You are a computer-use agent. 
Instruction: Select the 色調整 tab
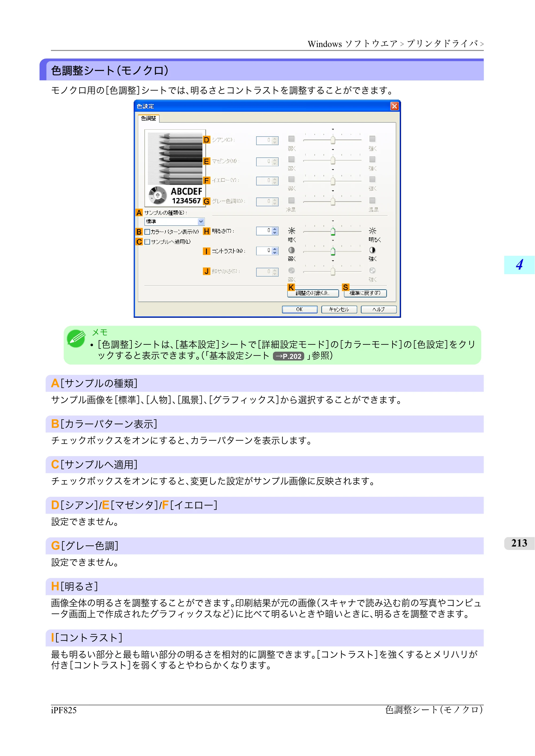[149, 119]
